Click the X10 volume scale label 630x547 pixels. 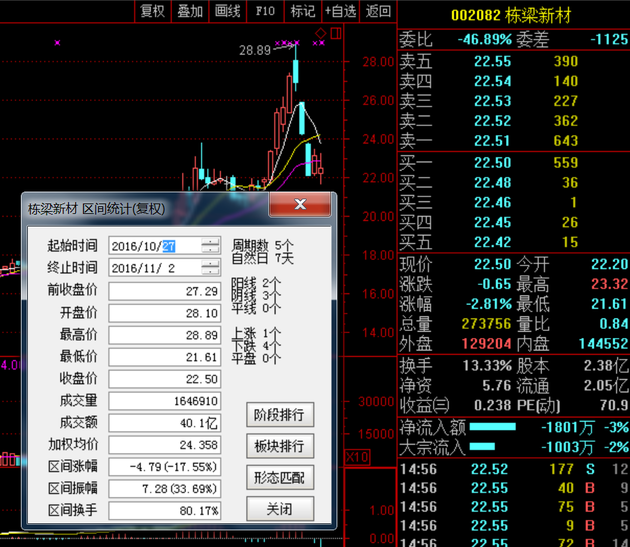coord(357,457)
